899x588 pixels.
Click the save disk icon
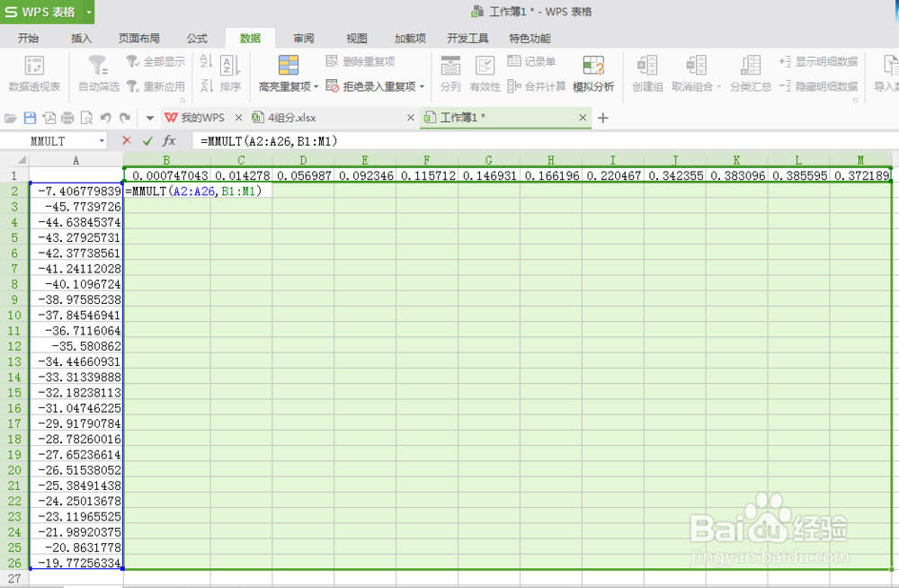coord(30,118)
